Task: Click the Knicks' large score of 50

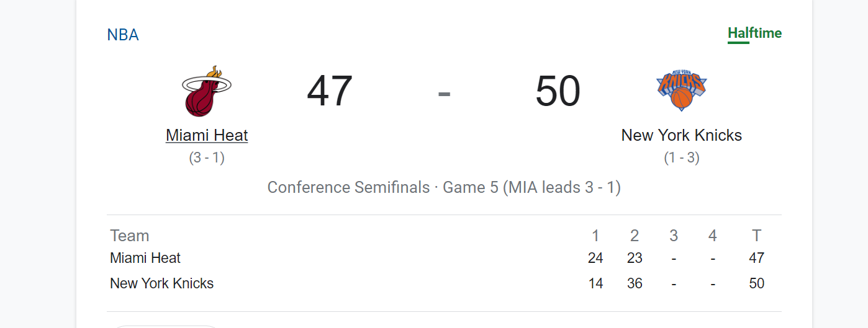Action: pos(558,91)
